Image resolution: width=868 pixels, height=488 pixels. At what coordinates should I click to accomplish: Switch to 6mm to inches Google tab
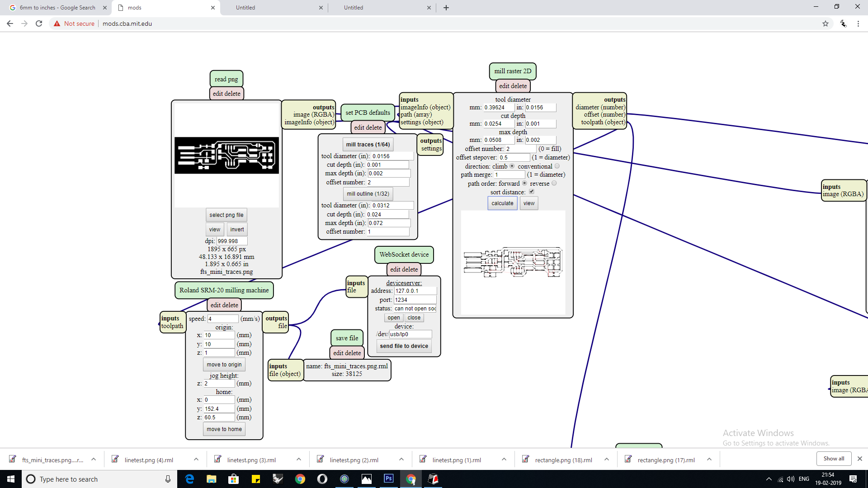tap(57, 8)
